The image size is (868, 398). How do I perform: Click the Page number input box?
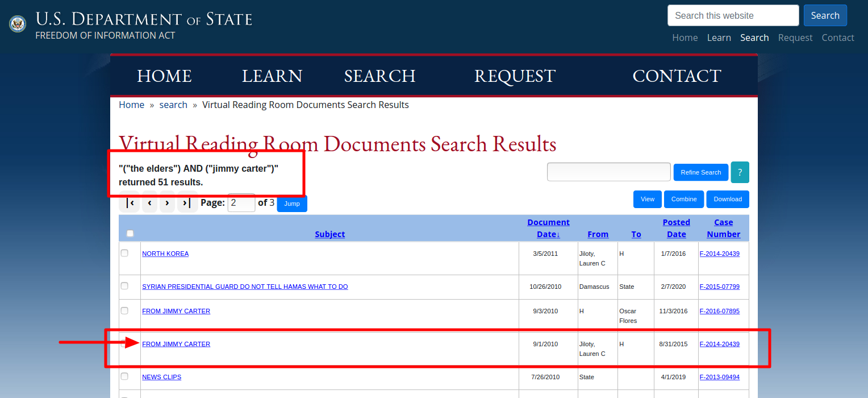coord(241,203)
